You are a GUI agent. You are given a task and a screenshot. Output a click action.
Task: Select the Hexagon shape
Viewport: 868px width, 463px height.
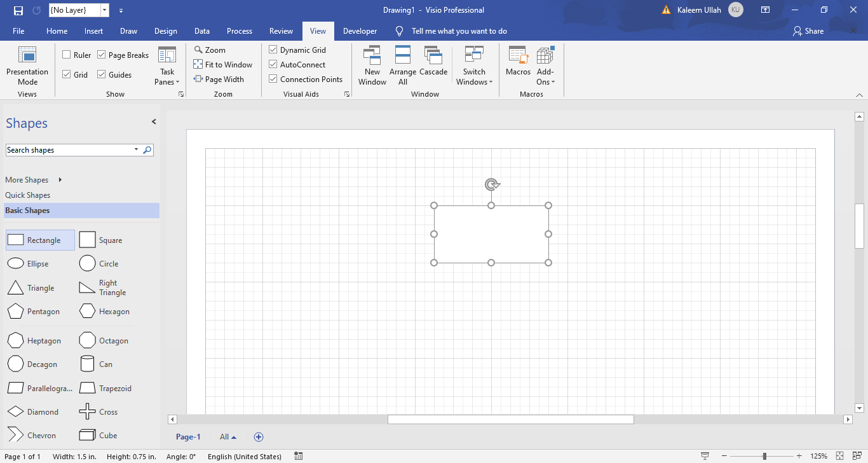click(x=104, y=311)
